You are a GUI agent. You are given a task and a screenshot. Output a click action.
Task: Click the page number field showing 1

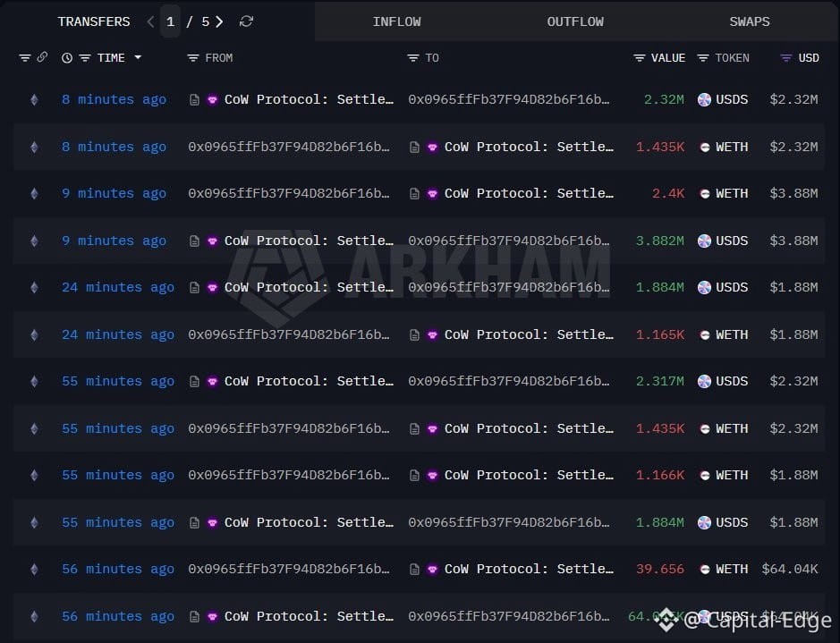point(170,21)
